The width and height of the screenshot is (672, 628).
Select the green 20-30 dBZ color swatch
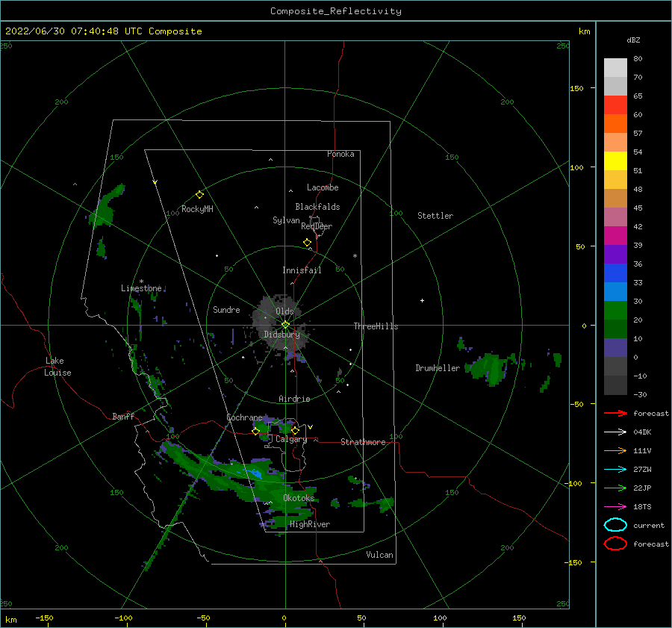coord(615,311)
